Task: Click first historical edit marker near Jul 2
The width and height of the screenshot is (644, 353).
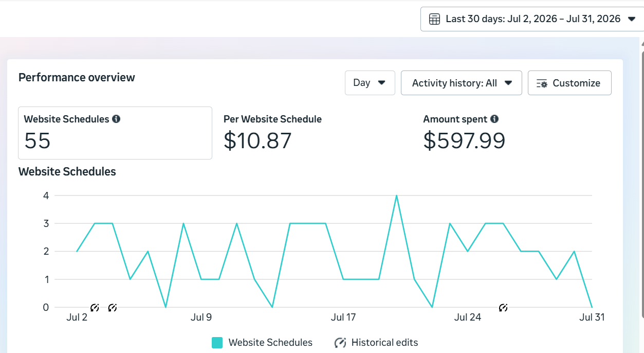Action: click(x=95, y=308)
